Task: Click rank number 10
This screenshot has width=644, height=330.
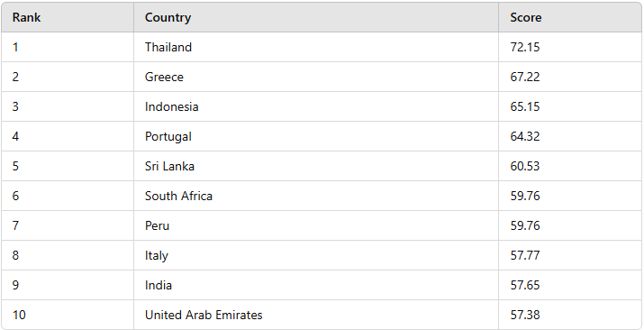Action: click(x=19, y=315)
